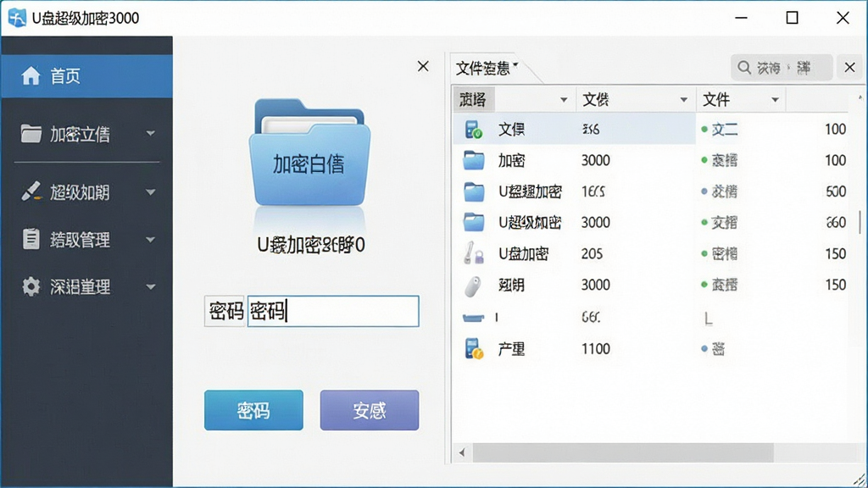Click the "500" value in the list
The image size is (868, 488).
point(835,191)
